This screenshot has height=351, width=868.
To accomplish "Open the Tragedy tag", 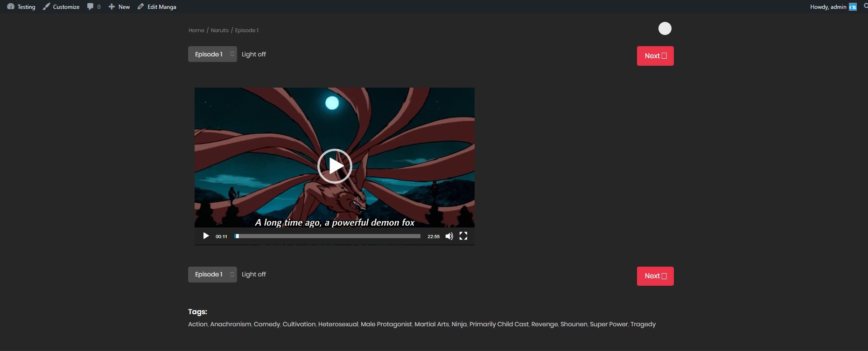I will (x=643, y=324).
